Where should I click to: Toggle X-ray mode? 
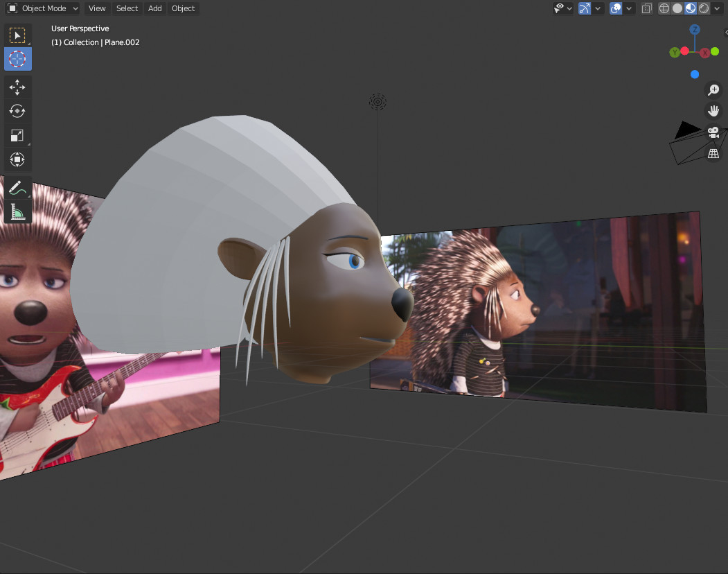[x=647, y=8]
